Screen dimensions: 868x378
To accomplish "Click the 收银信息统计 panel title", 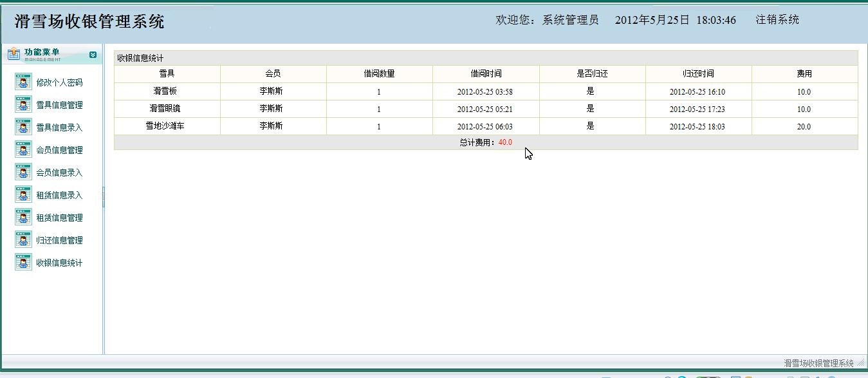I will (140, 58).
